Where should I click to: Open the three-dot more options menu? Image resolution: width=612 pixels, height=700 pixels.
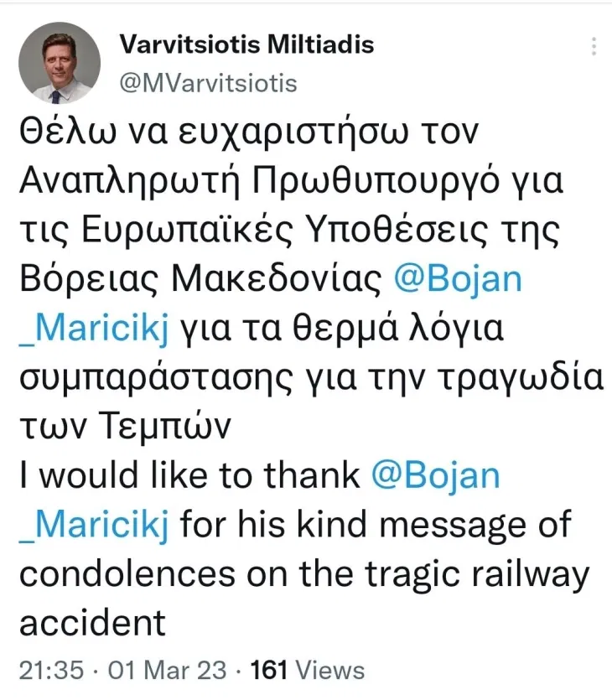(x=594, y=46)
